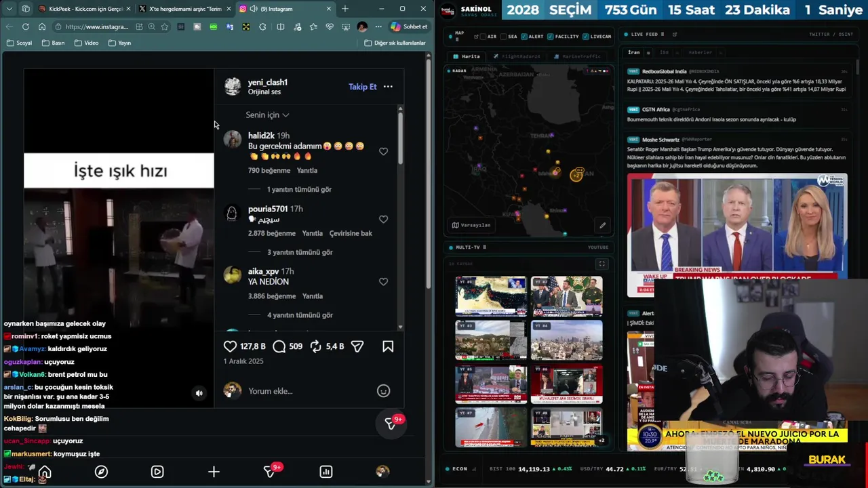Viewport: 868px width, 488px height.
Task: Expand the 1 reply under halid2k
Action: click(x=299, y=190)
